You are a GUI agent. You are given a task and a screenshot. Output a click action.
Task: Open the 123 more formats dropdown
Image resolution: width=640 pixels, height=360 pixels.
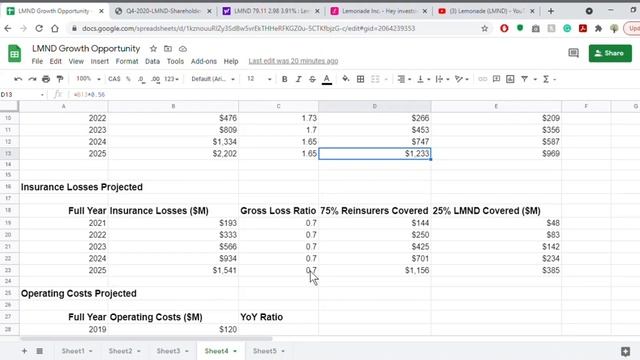(x=171, y=79)
